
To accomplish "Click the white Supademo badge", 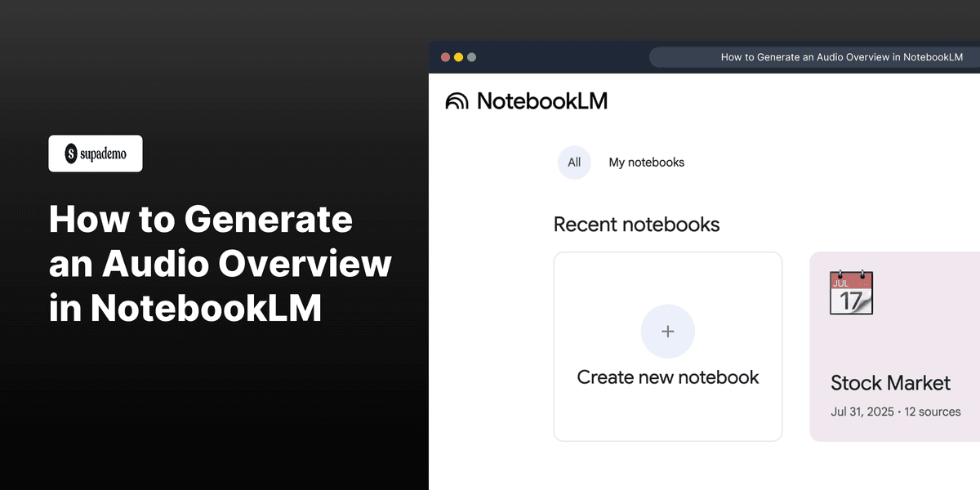I will 96,153.
